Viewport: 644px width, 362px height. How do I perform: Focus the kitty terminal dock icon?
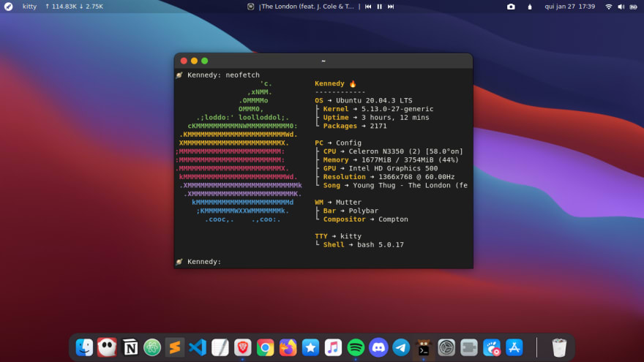click(424, 347)
